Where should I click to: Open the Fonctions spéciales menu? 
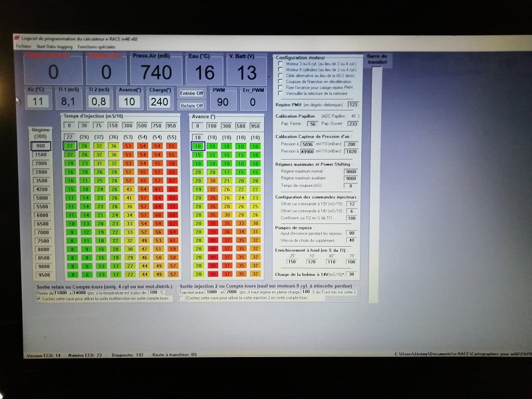click(96, 47)
